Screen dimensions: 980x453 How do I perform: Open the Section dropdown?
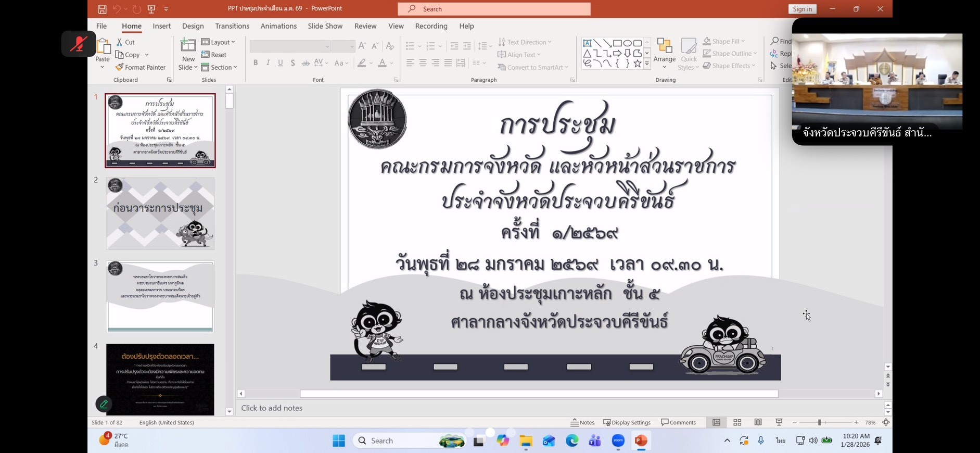220,67
